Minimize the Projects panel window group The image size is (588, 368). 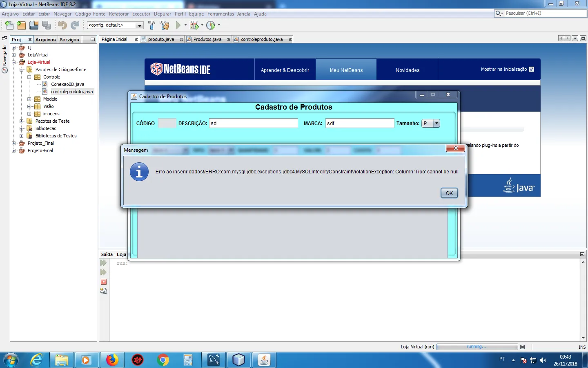[93, 40]
